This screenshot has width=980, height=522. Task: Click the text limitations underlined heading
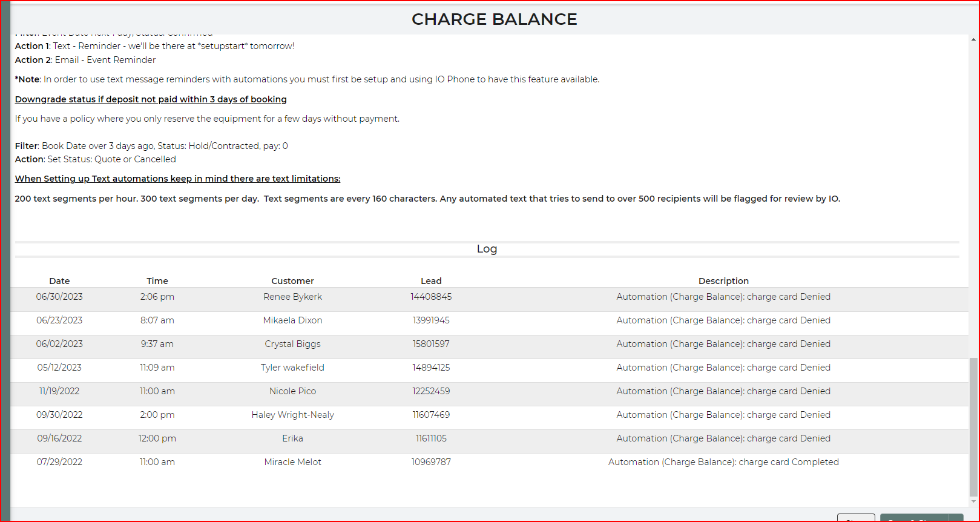(177, 179)
